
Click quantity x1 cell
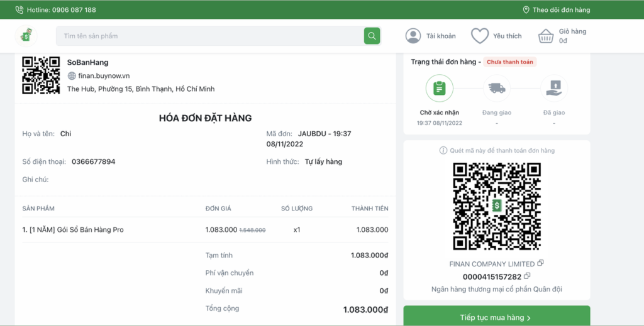(x=297, y=230)
